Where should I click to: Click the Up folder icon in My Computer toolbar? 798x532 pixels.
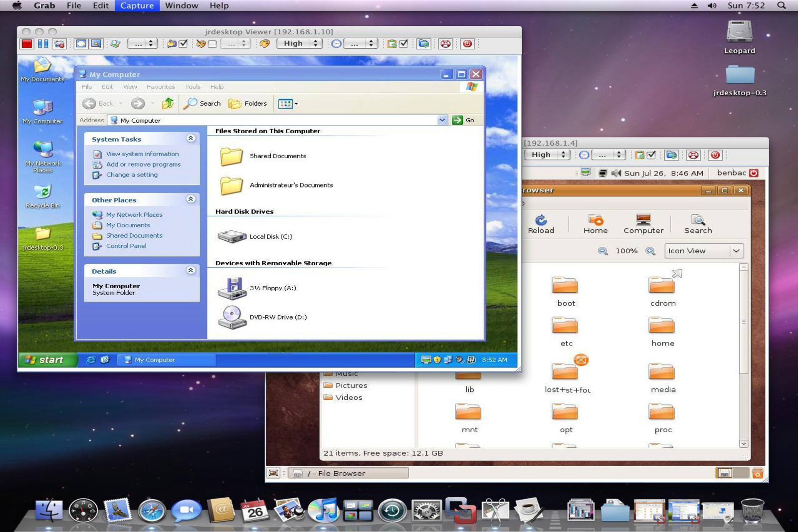(168, 103)
